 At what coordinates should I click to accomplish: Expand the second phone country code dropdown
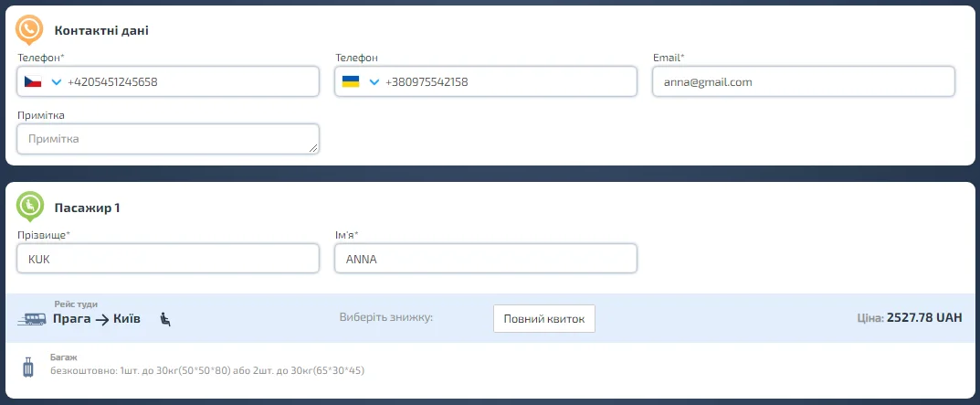(x=374, y=82)
